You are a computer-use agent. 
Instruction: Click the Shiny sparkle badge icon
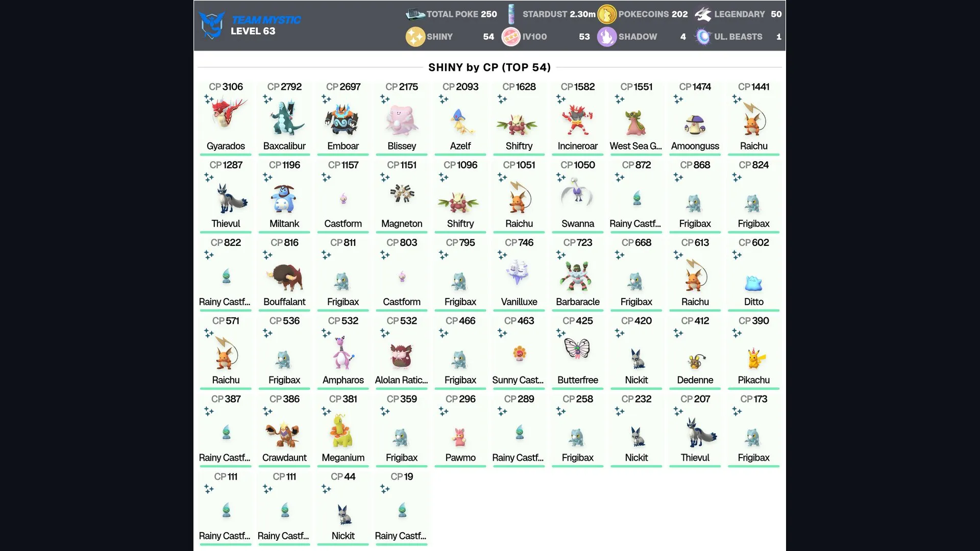(415, 37)
